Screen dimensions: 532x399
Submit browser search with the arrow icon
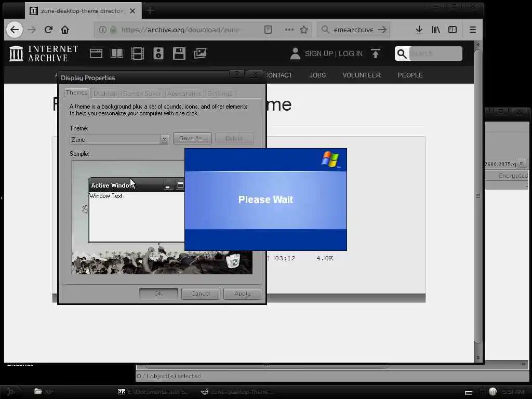[x=382, y=30]
